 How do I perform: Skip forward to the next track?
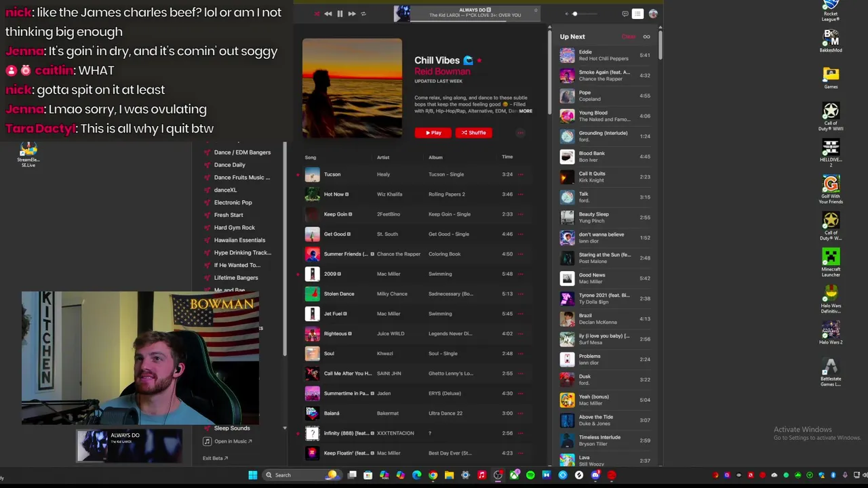pos(351,14)
